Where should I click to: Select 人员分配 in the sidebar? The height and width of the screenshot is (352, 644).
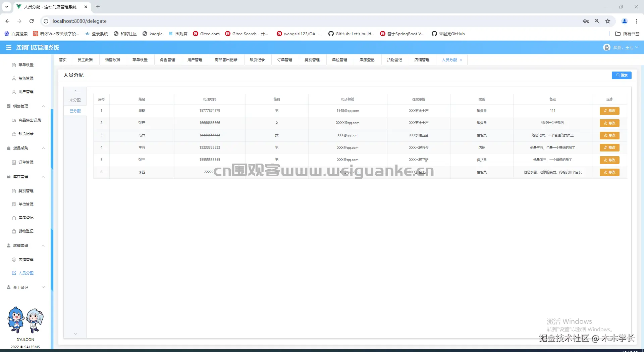(26, 273)
